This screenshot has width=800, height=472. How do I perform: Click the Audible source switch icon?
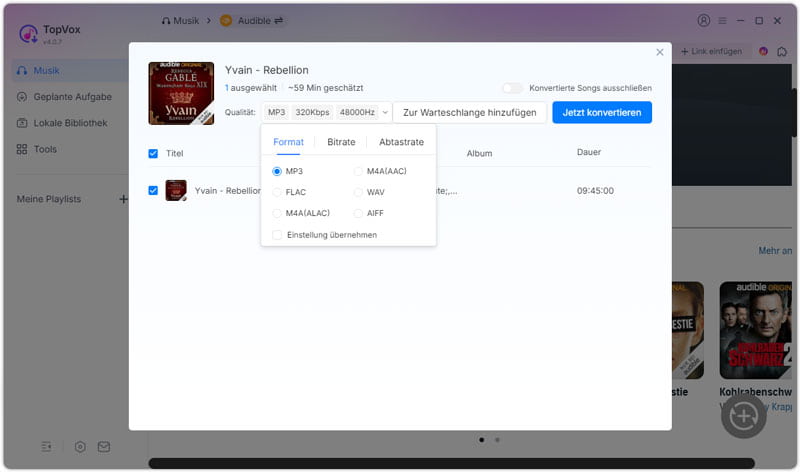tap(278, 20)
